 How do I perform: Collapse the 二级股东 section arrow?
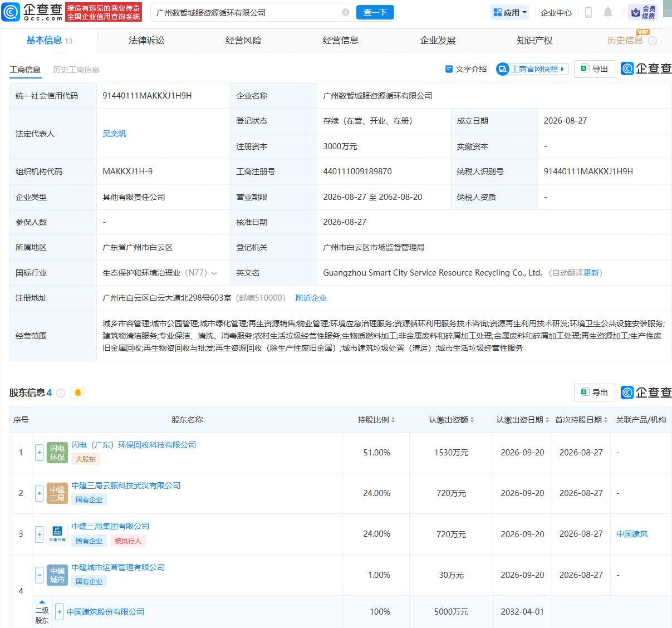pyautogui.click(x=42, y=602)
